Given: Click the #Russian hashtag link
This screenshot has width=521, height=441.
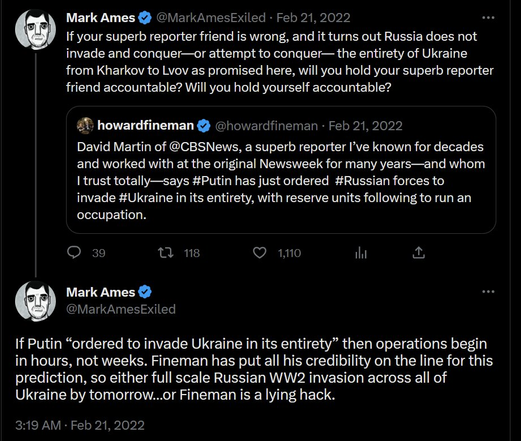Looking at the screenshot, I should 362,181.
